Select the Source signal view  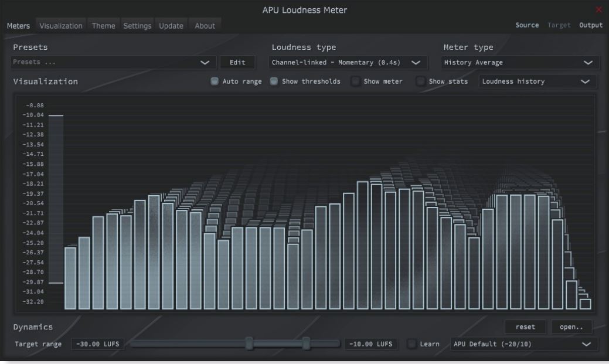click(527, 25)
